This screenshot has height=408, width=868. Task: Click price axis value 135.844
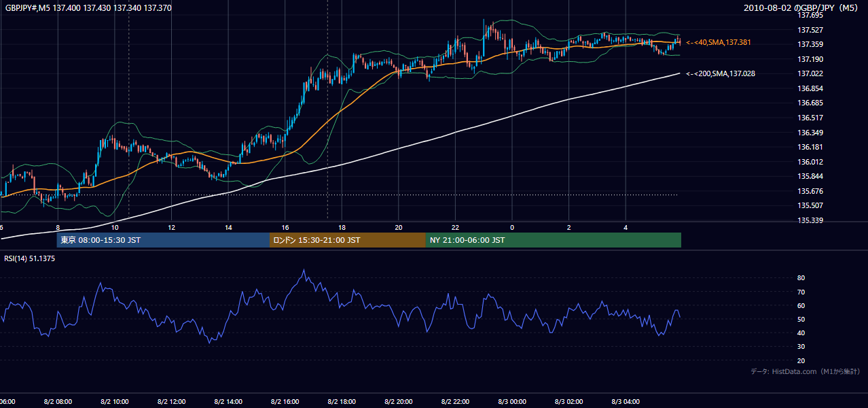[x=810, y=176]
